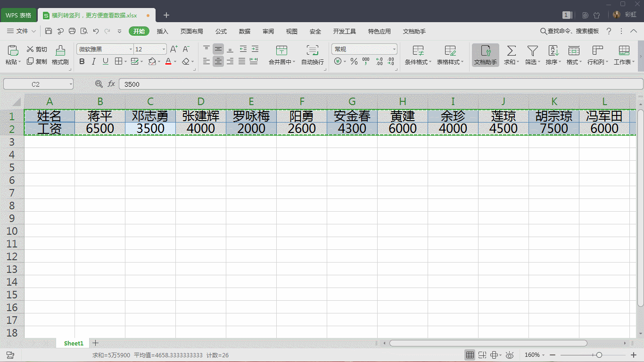644x362 pixels.
Task: Enable wrap text with 自动换行 icon
Action: click(x=312, y=51)
